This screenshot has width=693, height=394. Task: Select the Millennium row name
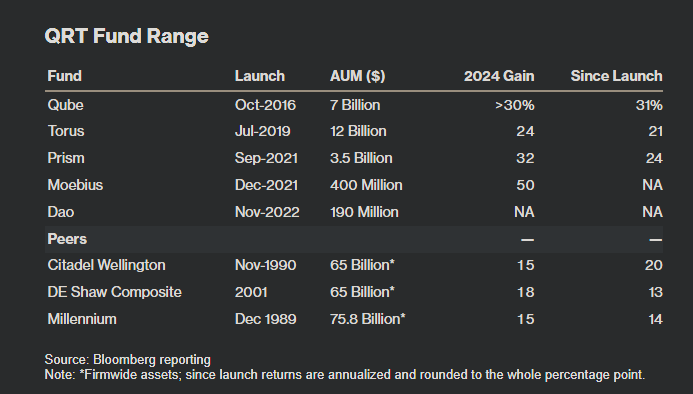(82, 319)
